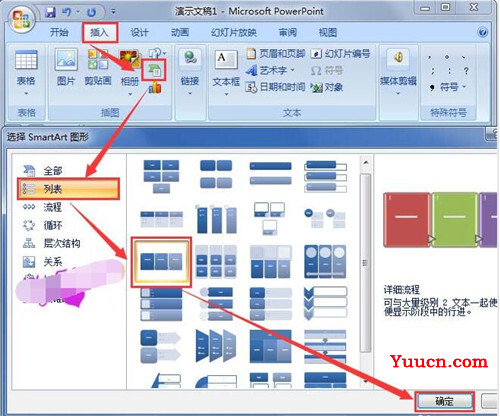Open PowerPoint help question mark icon

coord(482,32)
